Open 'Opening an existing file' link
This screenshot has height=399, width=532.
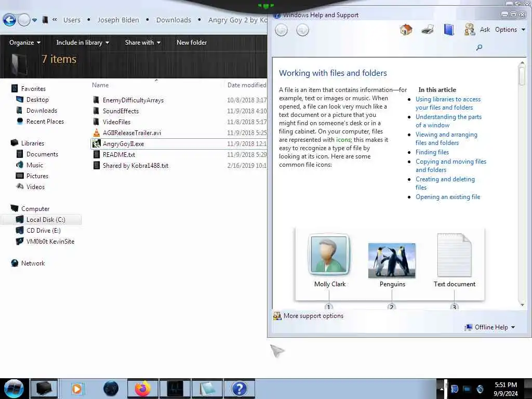[x=447, y=197]
